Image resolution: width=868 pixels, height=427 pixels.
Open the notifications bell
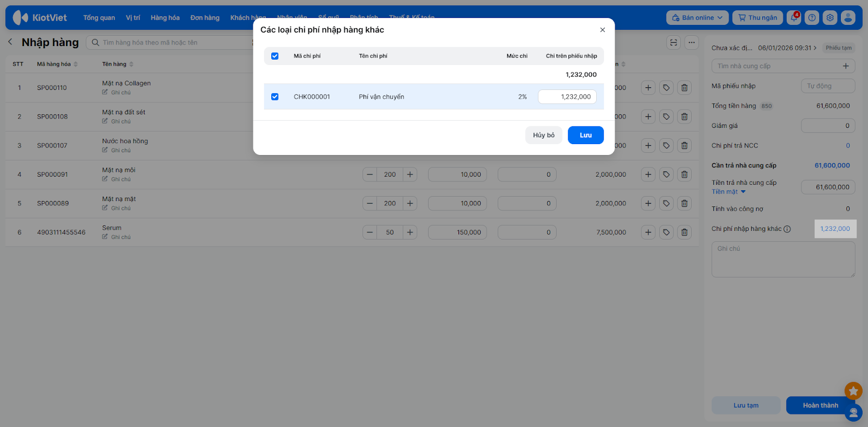[x=794, y=18]
